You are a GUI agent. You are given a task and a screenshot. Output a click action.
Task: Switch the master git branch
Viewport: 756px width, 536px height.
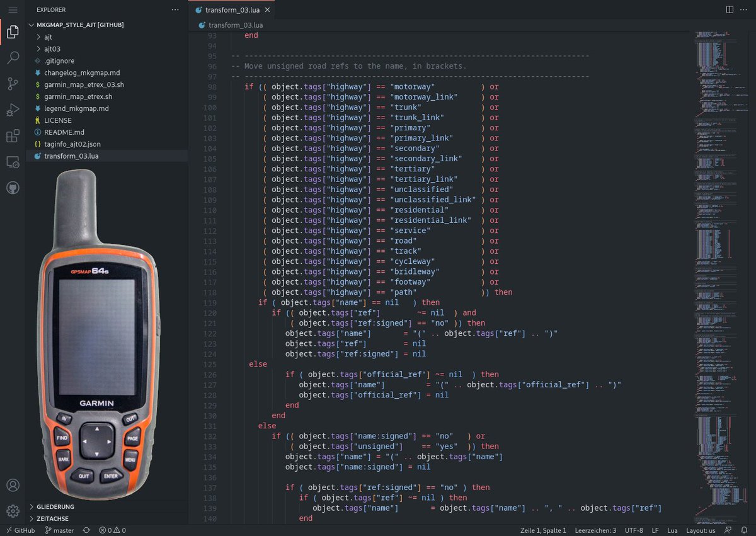pos(59,530)
